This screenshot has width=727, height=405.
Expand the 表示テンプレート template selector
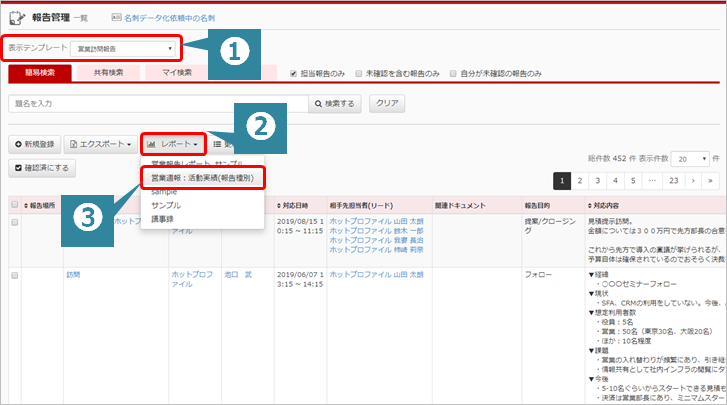pos(126,48)
